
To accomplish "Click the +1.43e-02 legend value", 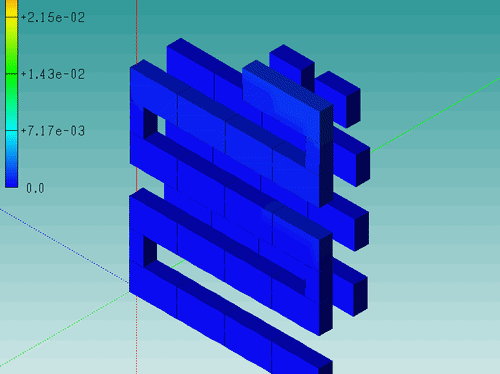I will coord(53,74).
